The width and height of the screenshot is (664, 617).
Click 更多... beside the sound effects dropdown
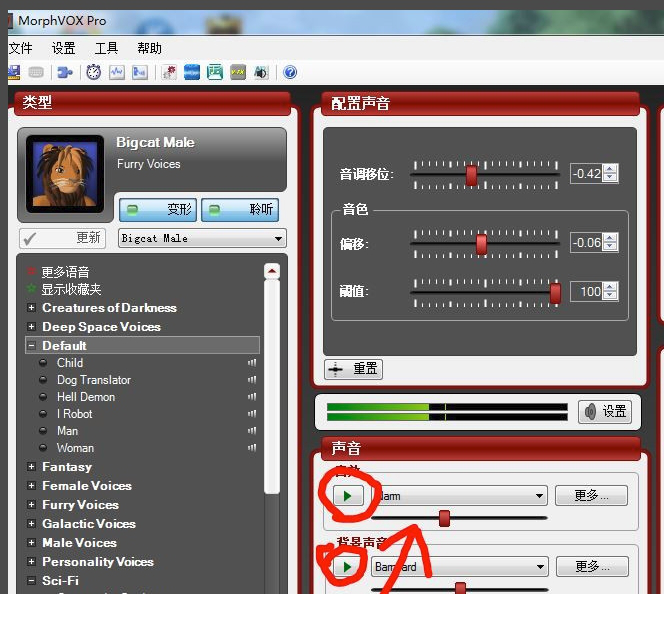point(592,496)
